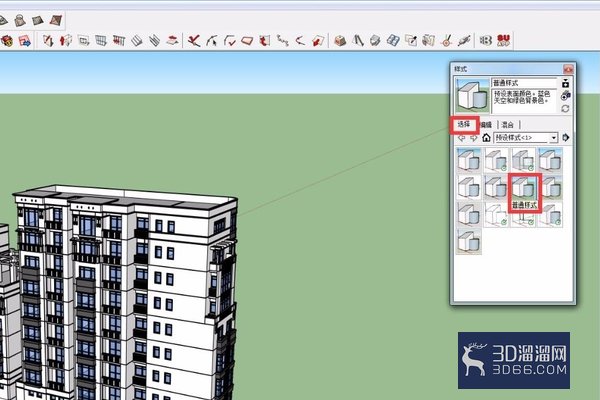Select the greyish transparent X-ray style thumbnail
This screenshot has width=600, height=400.
523,161
